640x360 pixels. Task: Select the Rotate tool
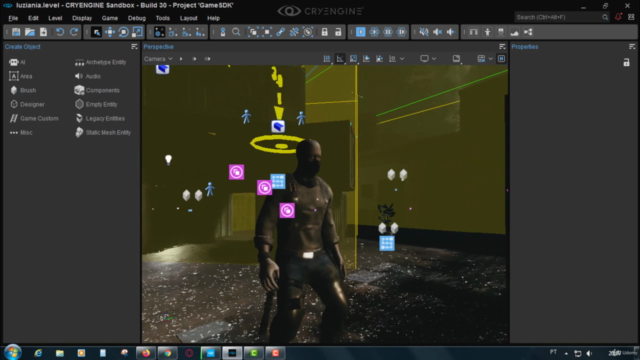click(123, 32)
